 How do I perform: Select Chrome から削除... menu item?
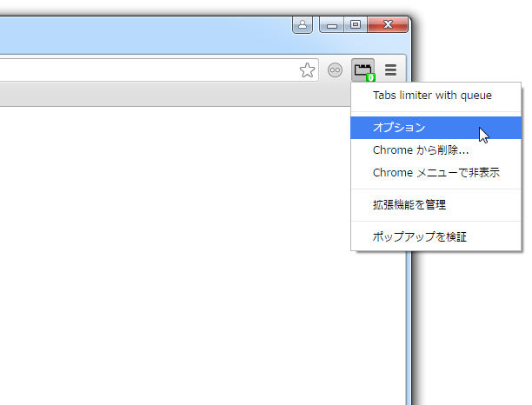(x=436, y=150)
